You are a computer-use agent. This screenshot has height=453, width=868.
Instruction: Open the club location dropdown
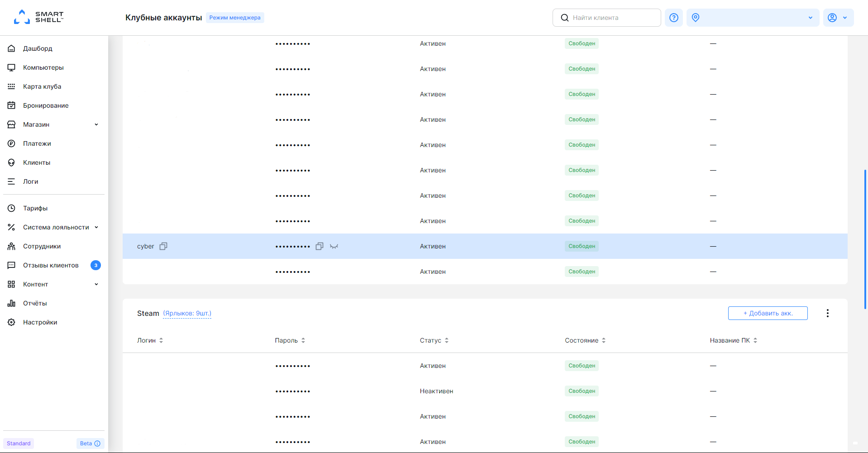pos(753,18)
